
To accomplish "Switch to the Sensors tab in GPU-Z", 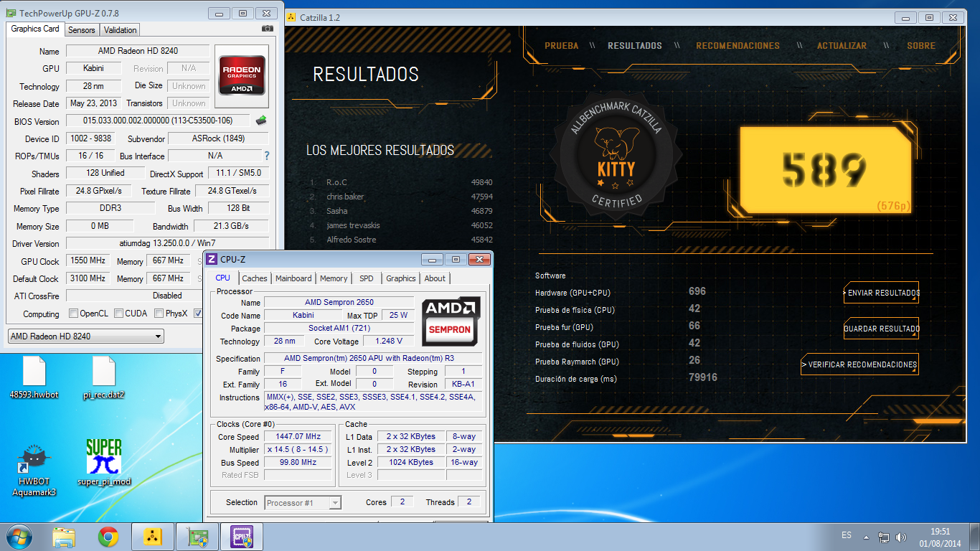I will pyautogui.click(x=81, y=30).
